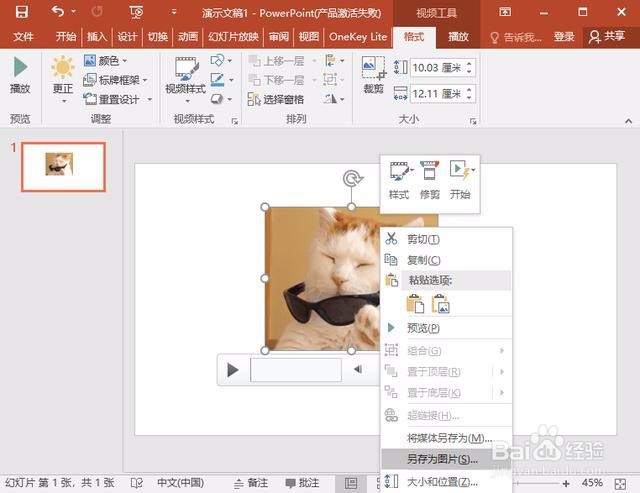
Task: Click the spell check icon in status bar
Action: (136, 483)
